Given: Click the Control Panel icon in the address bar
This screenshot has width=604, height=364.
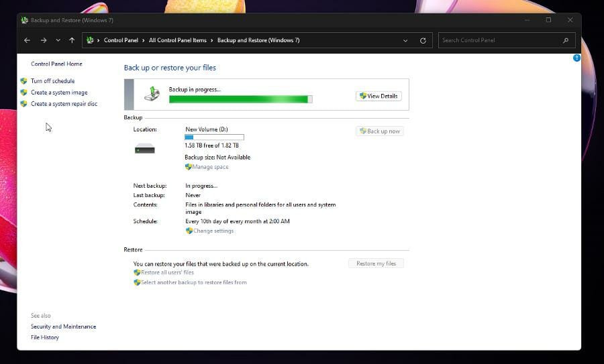Looking at the screenshot, I should (90, 40).
